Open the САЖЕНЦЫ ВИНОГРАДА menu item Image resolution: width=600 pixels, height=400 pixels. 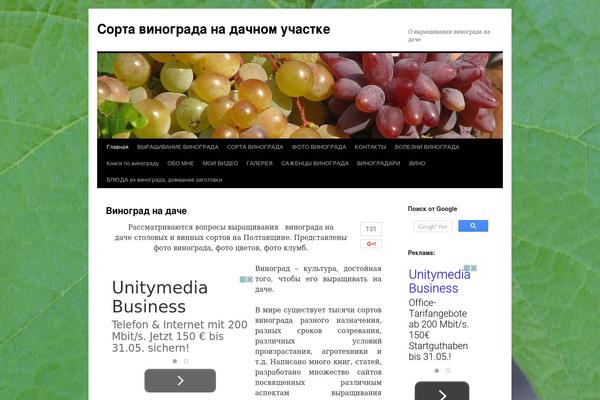coord(315,163)
